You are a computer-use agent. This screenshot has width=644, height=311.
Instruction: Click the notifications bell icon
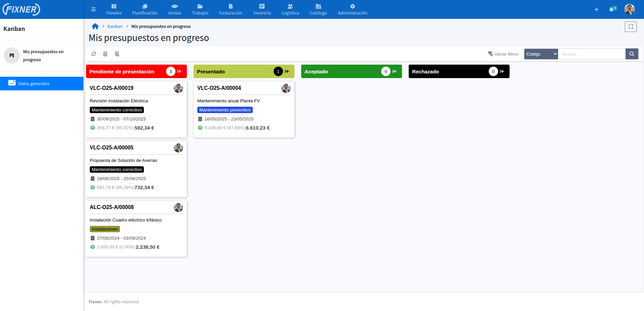coord(611,9)
